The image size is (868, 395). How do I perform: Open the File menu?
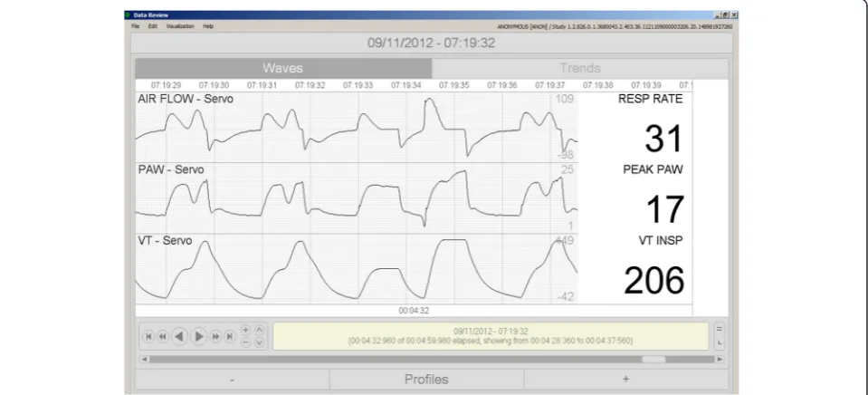coord(136,26)
